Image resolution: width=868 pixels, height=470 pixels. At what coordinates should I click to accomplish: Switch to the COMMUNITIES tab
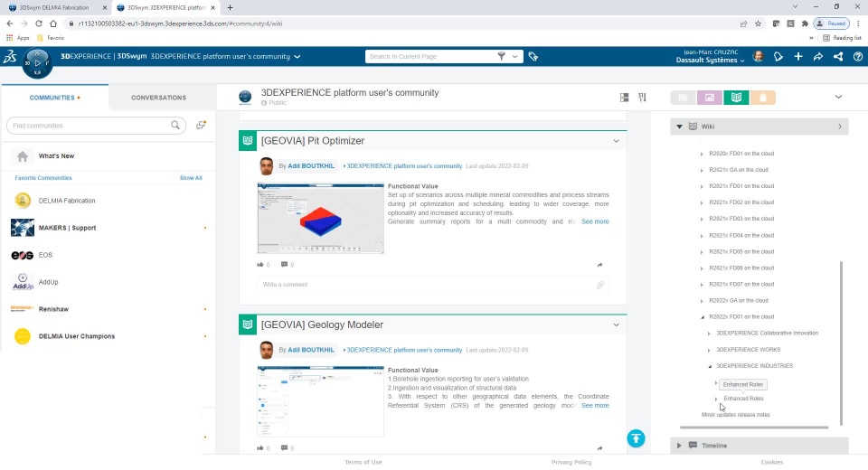tap(55, 98)
